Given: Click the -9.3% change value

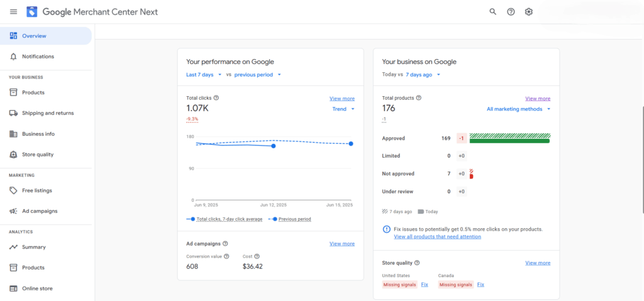Looking at the screenshot, I should pyautogui.click(x=192, y=119).
